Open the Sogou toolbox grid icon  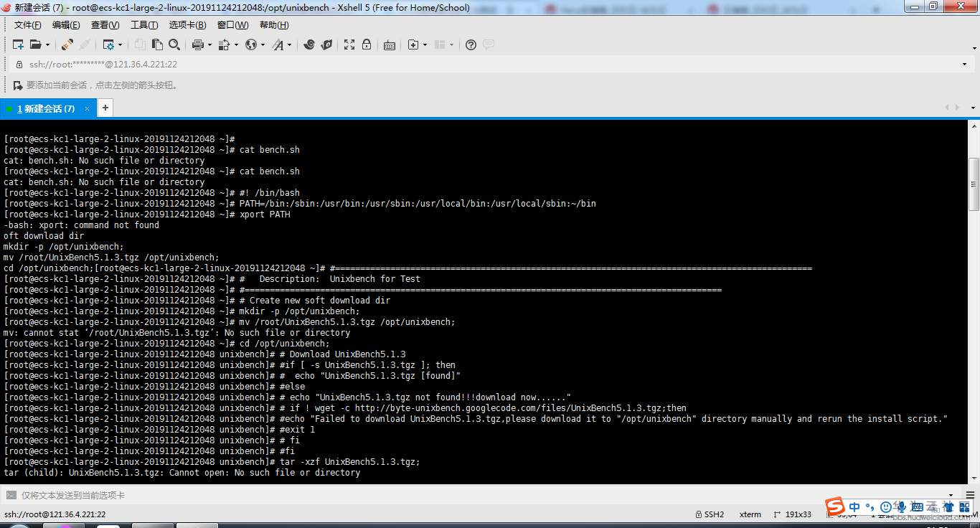963,507
